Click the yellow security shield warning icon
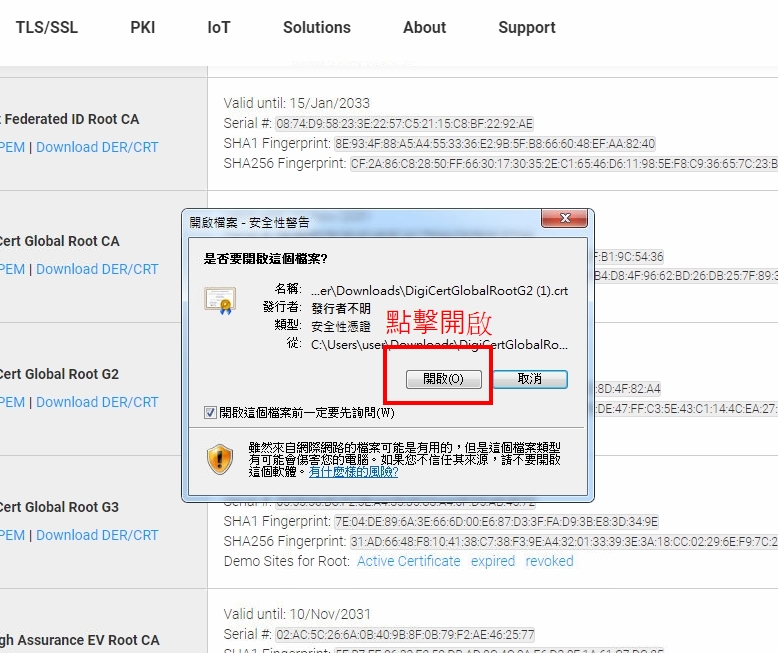The height and width of the screenshot is (653, 778). click(x=219, y=459)
